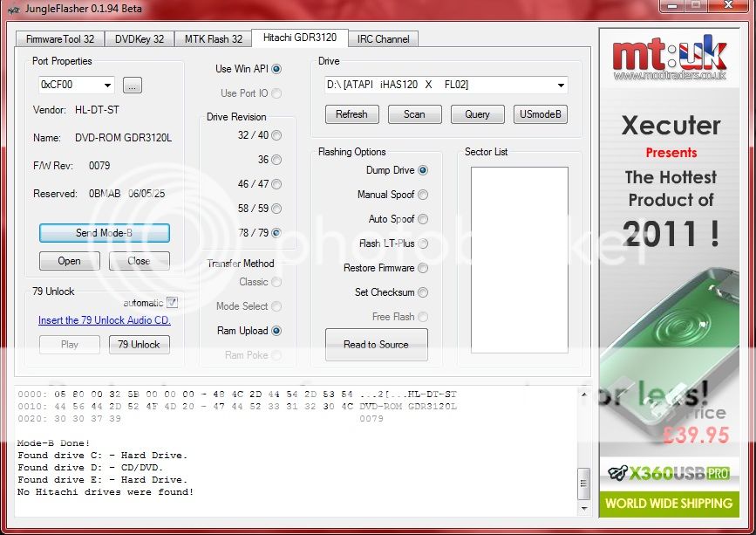The image size is (756, 535).
Task: Select the Use Win API radio button
Action: 276,69
